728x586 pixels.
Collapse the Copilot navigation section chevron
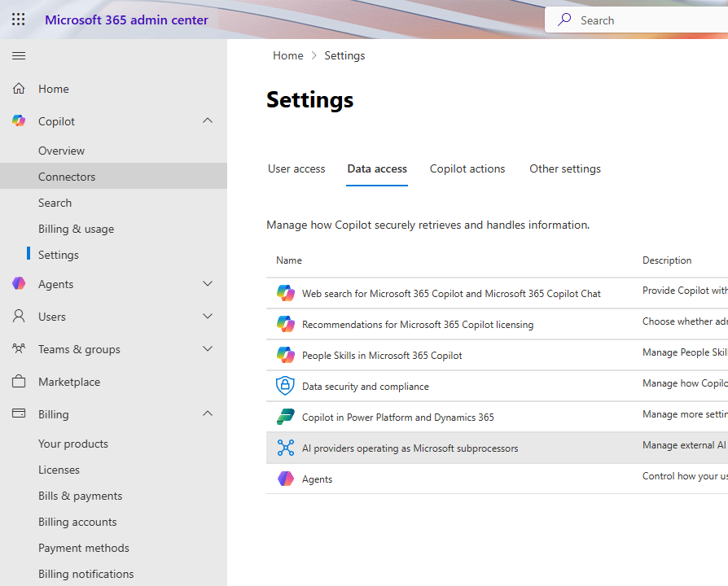(208, 120)
